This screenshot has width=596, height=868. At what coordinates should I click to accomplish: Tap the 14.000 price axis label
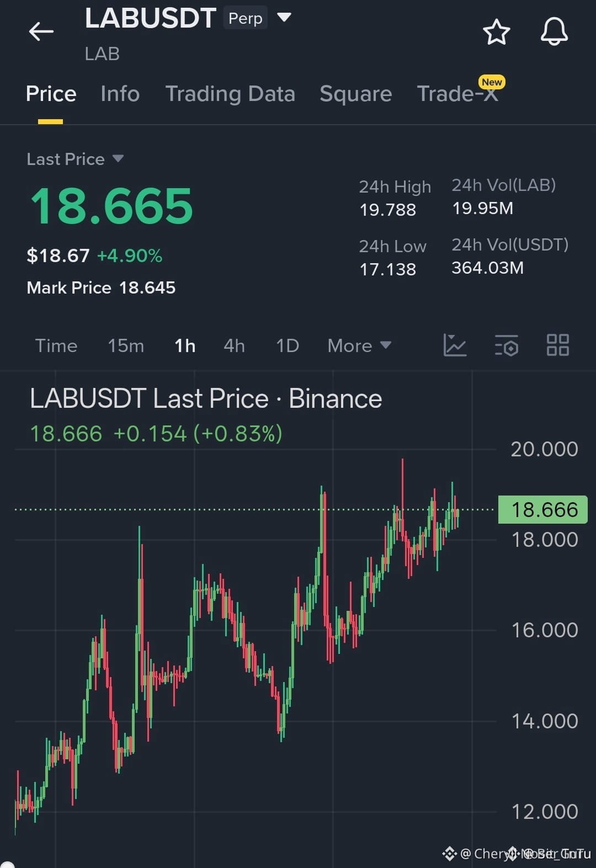pos(545,721)
